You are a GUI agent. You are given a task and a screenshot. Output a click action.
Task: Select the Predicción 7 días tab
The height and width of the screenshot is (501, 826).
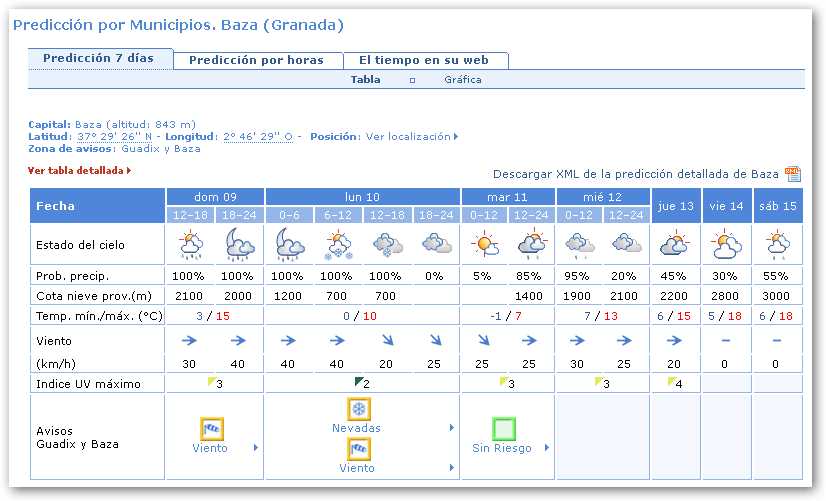(x=98, y=58)
